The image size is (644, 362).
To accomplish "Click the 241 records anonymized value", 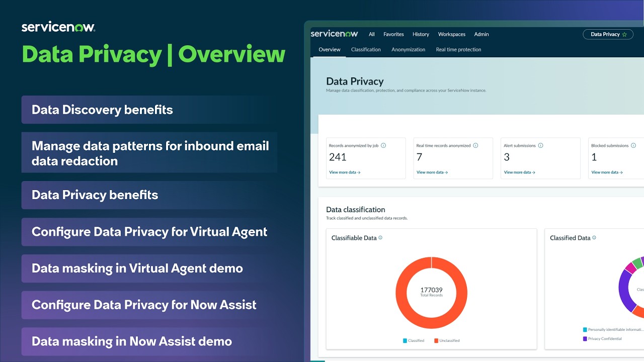I will click(x=338, y=157).
